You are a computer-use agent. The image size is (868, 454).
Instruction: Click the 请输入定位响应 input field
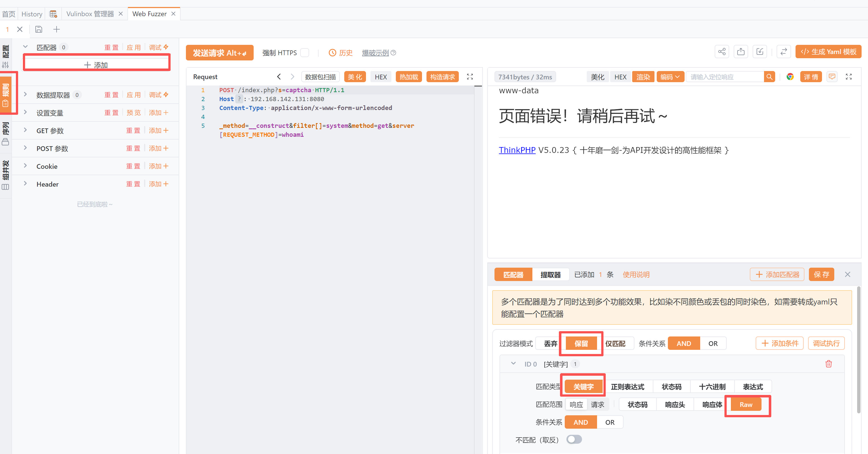(724, 77)
